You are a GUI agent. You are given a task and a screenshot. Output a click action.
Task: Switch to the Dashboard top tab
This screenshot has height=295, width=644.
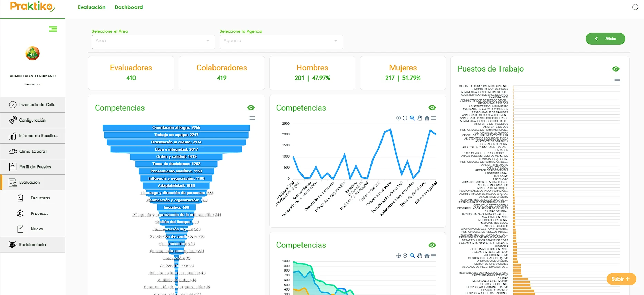point(129,7)
